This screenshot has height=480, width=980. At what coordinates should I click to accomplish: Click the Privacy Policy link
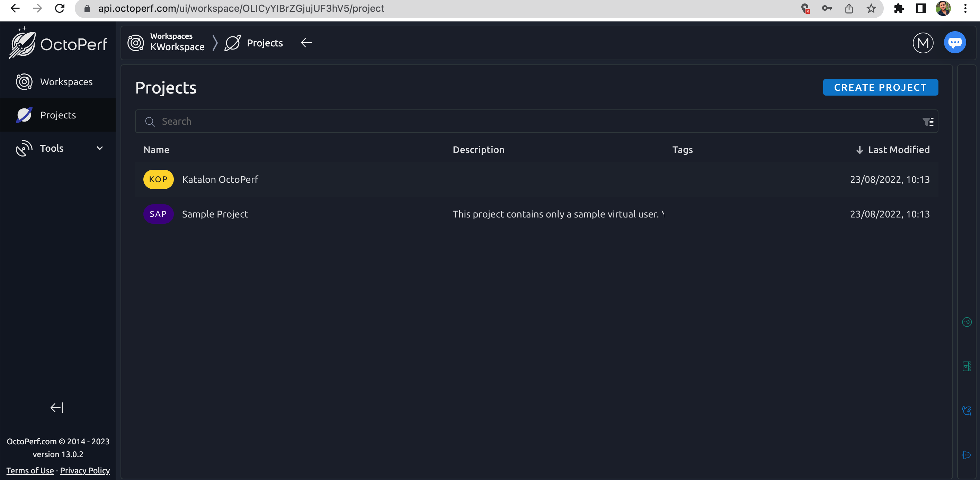[x=85, y=471]
